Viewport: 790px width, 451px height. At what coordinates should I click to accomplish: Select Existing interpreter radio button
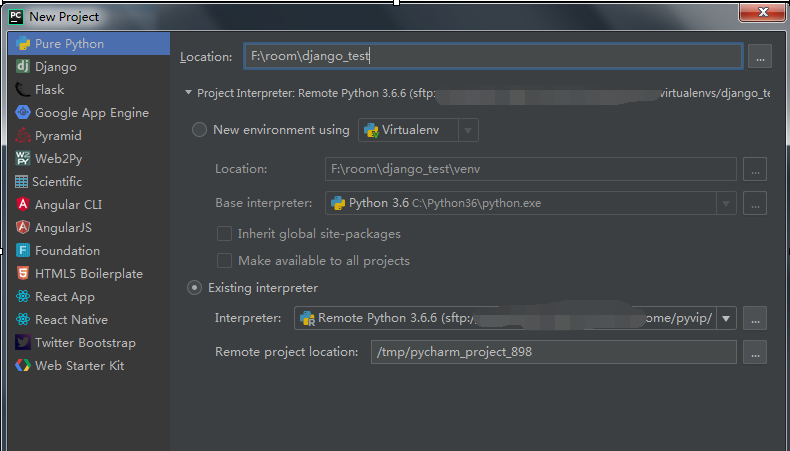click(x=194, y=288)
